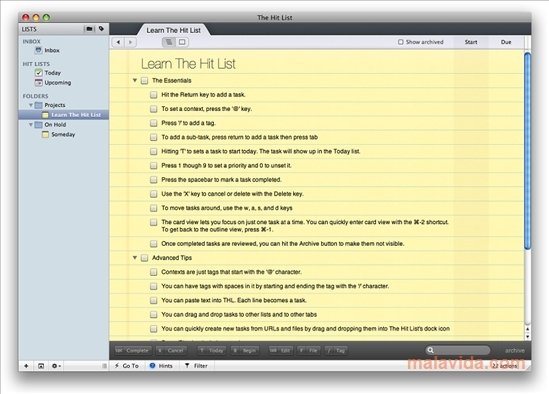This screenshot has width=549, height=394.
Task: Collapse the Projects folder in sidebar
Action: tap(31, 105)
